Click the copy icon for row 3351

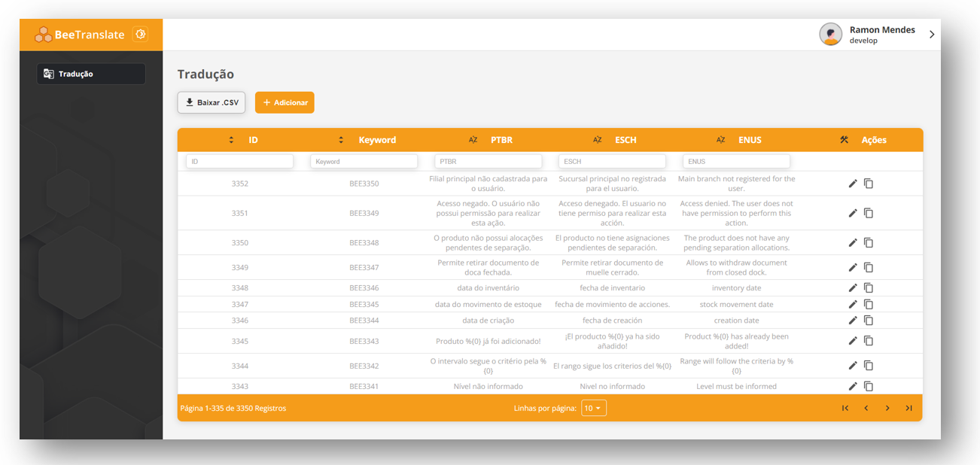point(868,213)
